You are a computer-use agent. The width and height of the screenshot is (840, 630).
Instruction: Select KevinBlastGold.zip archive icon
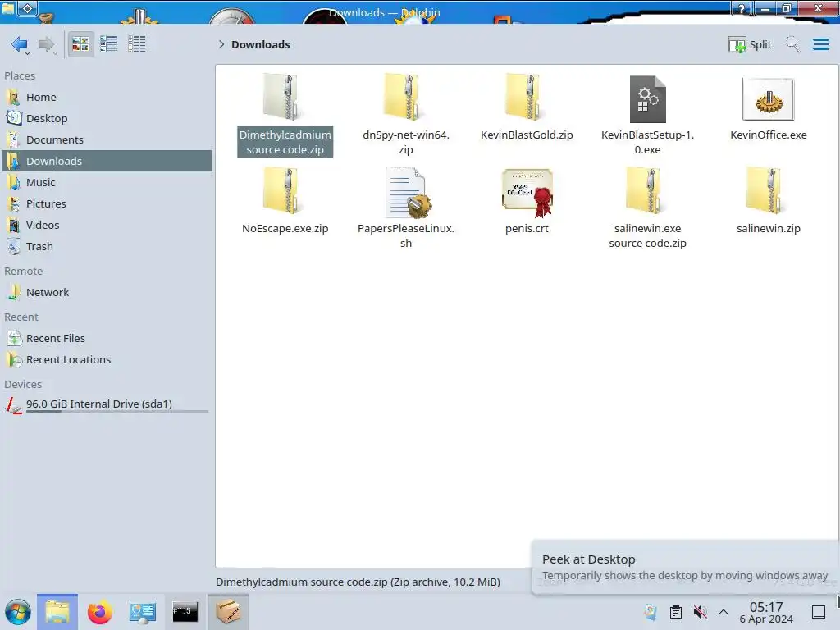click(x=527, y=97)
